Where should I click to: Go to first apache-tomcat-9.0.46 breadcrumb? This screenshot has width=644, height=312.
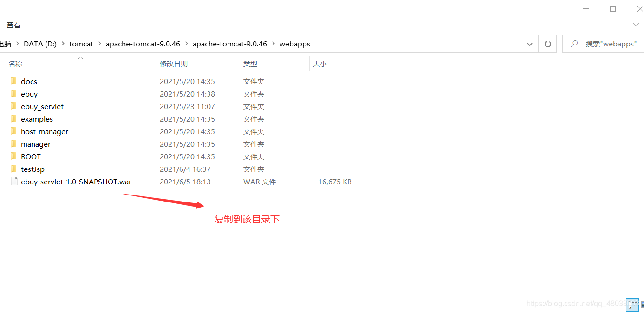tap(143, 44)
